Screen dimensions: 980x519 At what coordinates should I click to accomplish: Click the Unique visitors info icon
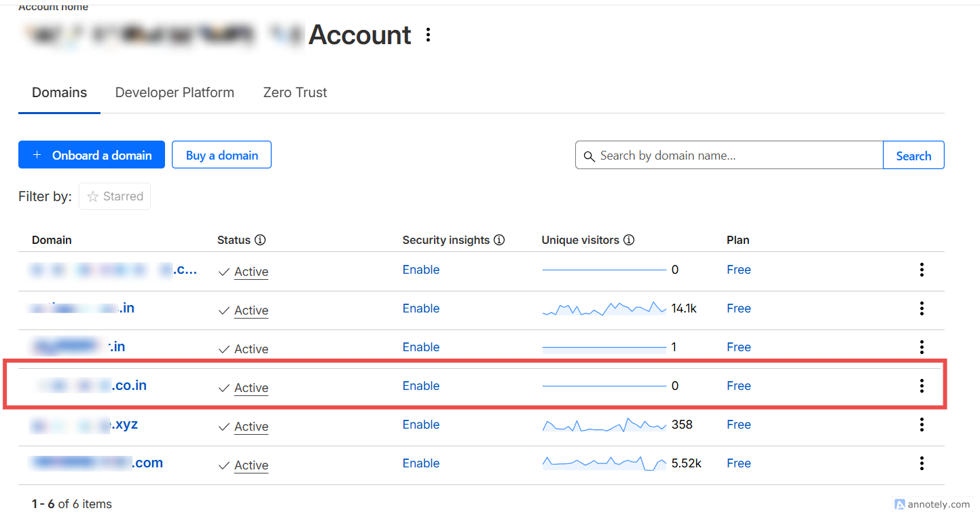[629, 240]
